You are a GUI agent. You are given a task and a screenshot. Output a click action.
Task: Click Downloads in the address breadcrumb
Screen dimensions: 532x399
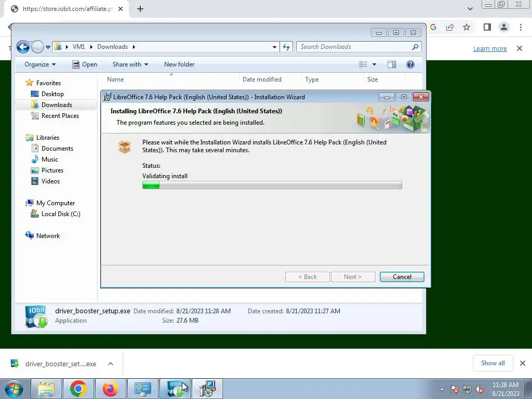point(112,47)
